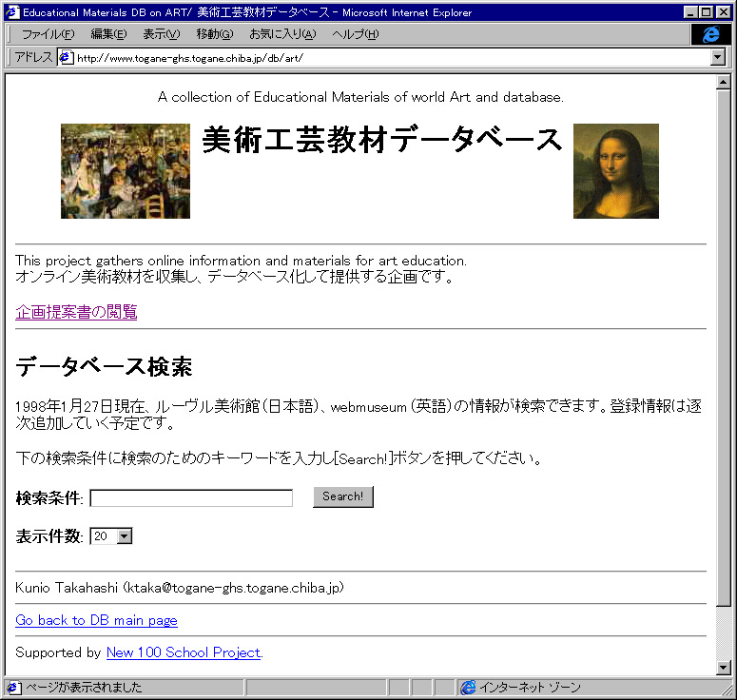
Task: Open the ファイル(F) menu
Action: click(48, 34)
